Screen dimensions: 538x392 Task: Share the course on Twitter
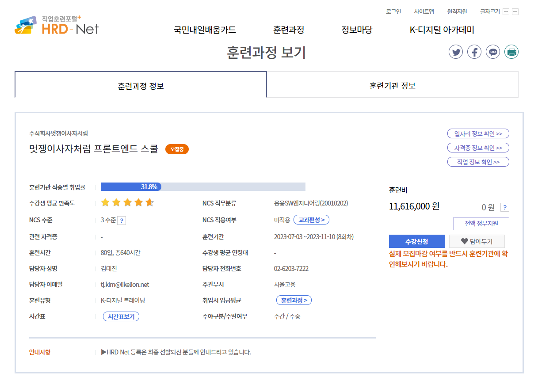click(x=456, y=52)
